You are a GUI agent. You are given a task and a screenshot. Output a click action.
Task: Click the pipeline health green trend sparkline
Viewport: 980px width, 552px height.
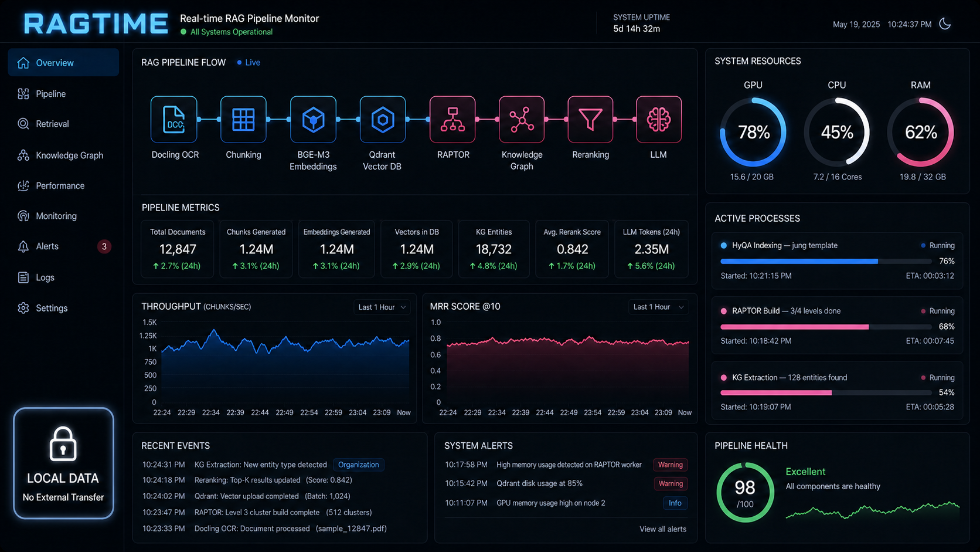(872, 510)
